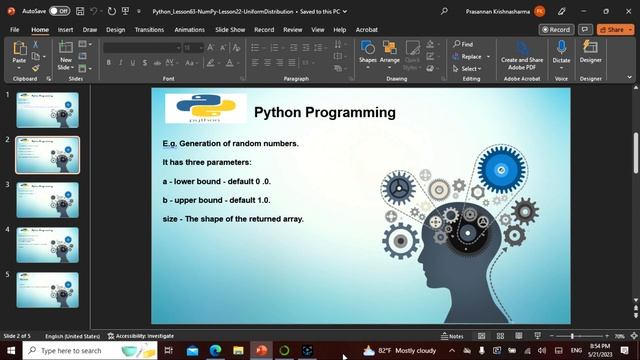
Task: Click the Justify text icon
Action: point(292,63)
